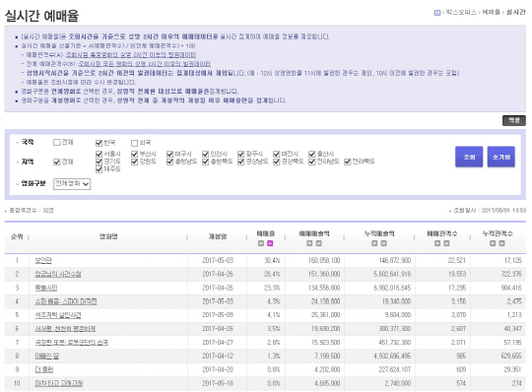
Task: Click the 순위 column header
Action: tap(17, 236)
